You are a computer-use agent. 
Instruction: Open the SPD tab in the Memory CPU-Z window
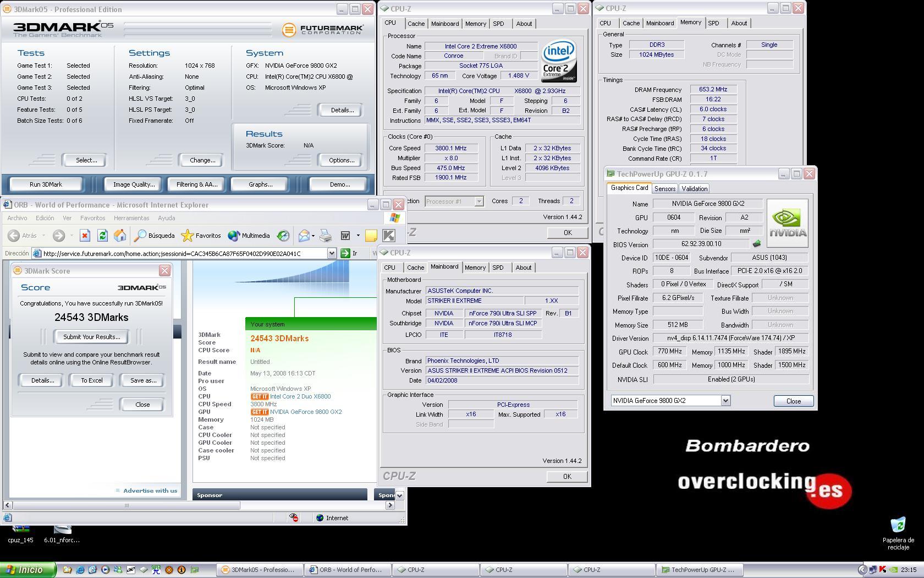tap(713, 23)
